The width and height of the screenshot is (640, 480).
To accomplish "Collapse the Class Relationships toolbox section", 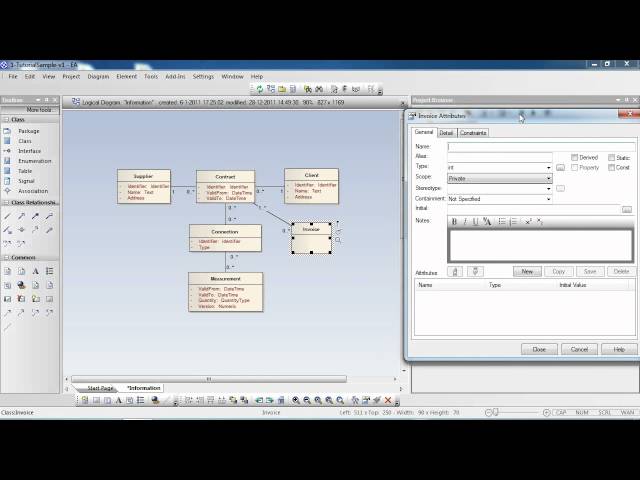I will click(x=7, y=202).
